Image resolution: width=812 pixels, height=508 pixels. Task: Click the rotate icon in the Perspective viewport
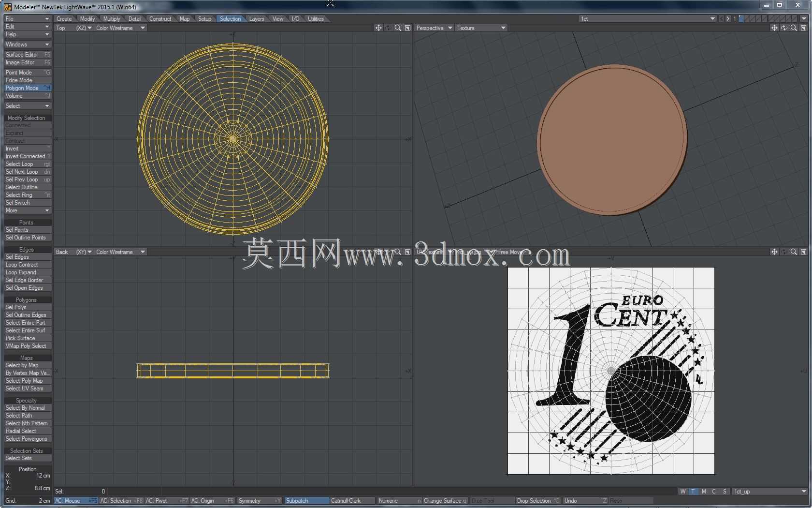pos(784,28)
